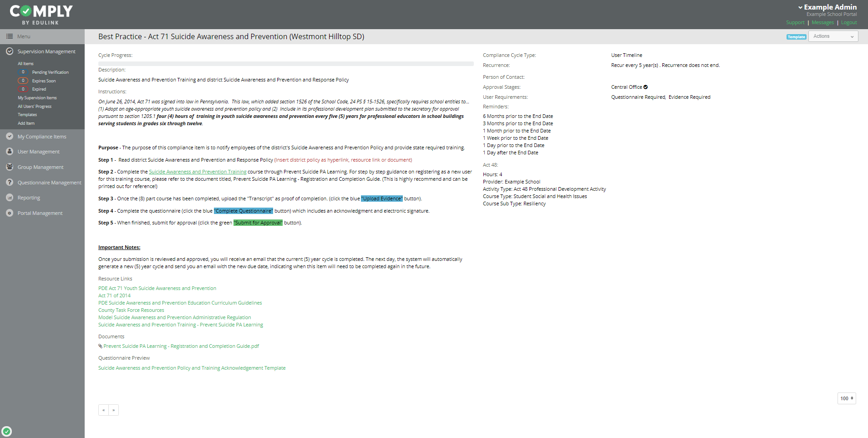
Task: Select All Items in sidebar
Action: coord(25,64)
